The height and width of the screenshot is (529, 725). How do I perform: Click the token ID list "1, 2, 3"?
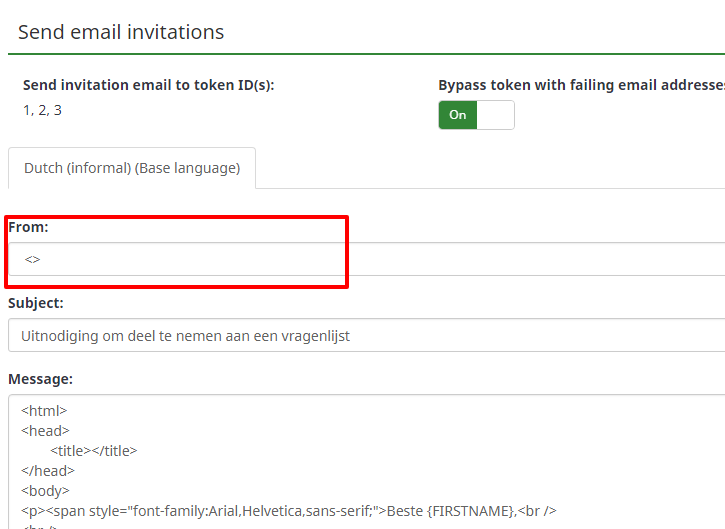[42, 110]
